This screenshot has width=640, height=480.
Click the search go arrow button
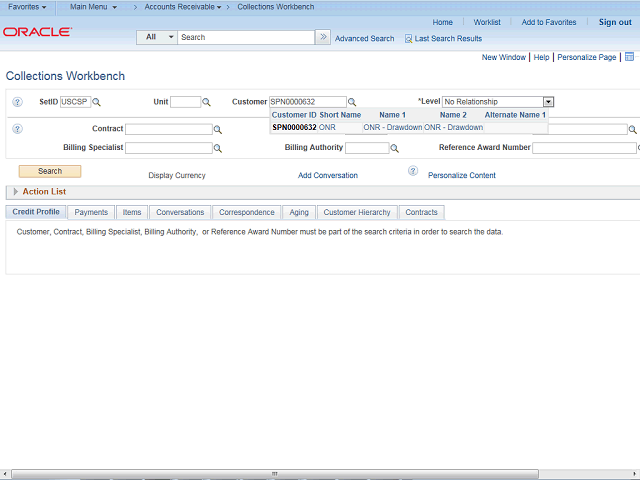[x=323, y=37]
